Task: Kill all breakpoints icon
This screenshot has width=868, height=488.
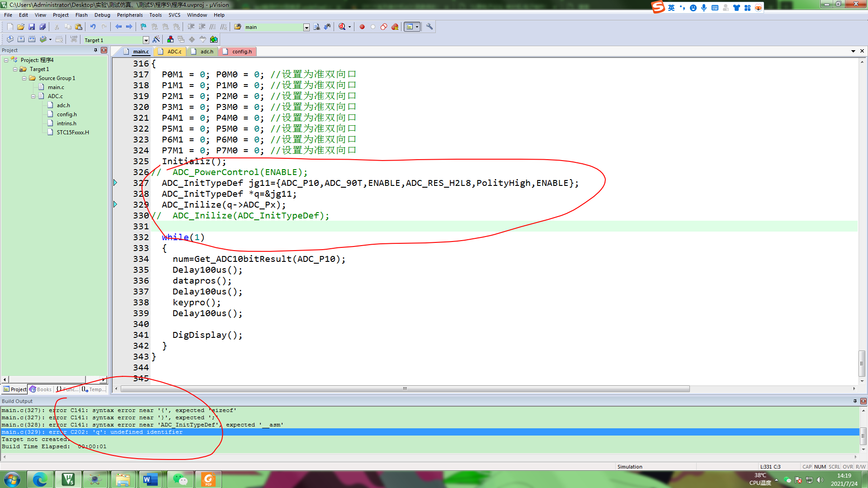Action: tap(395, 27)
